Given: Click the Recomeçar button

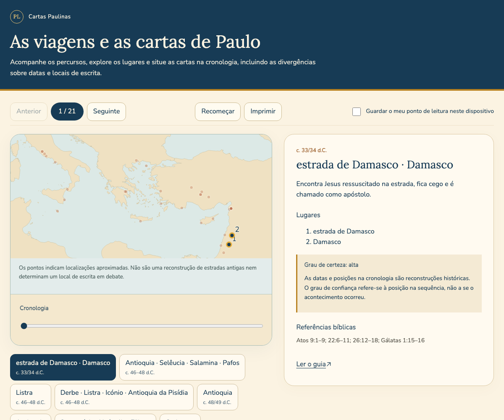Looking at the screenshot, I should [218, 112].
